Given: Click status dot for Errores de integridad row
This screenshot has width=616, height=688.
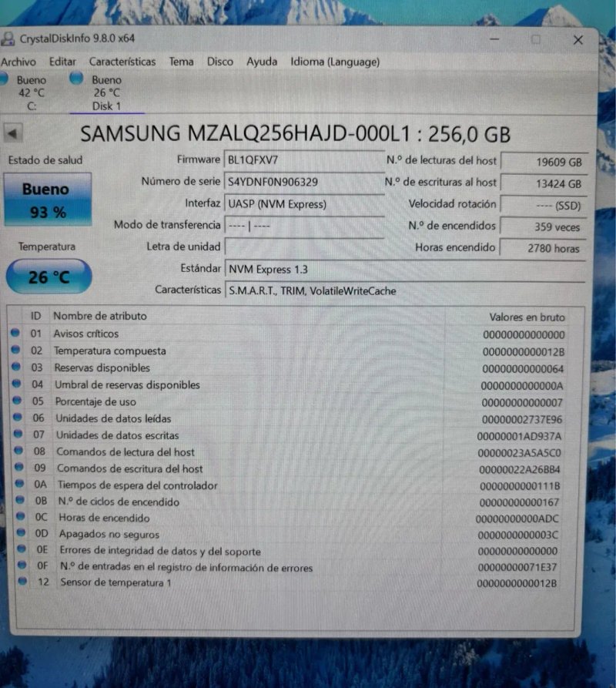Looking at the screenshot, I should pos(21,549).
